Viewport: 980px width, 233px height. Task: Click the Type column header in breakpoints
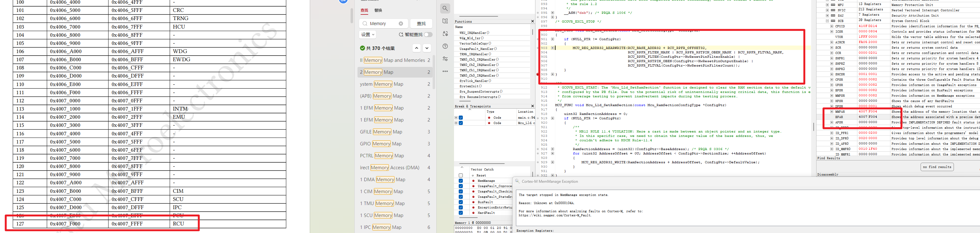pyautogui.click(x=490, y=112)
